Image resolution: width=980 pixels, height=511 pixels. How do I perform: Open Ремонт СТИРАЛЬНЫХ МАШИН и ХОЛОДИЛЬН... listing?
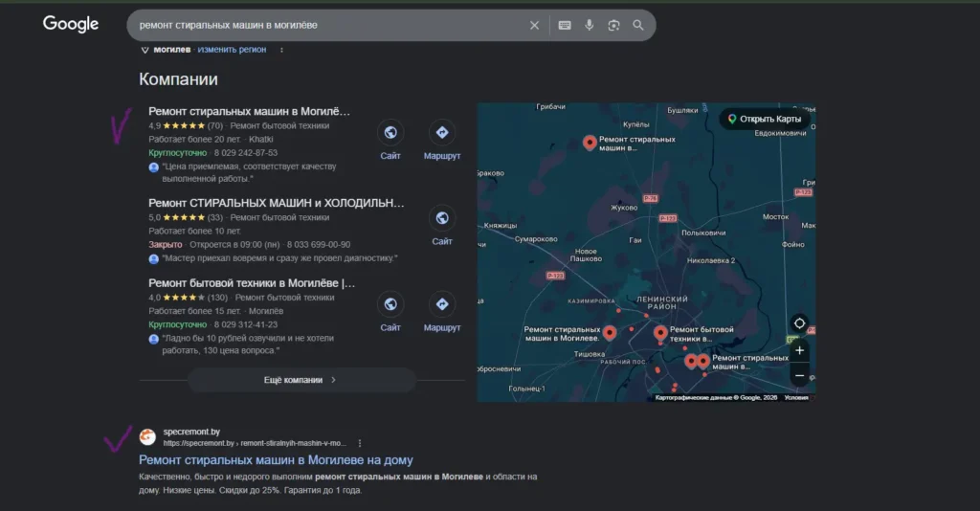pyautogui.click(x=277, y=203)
